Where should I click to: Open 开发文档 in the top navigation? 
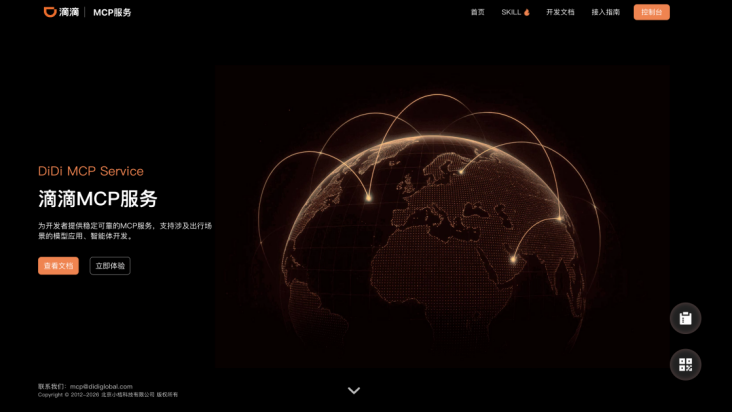[x=560, y=12]
